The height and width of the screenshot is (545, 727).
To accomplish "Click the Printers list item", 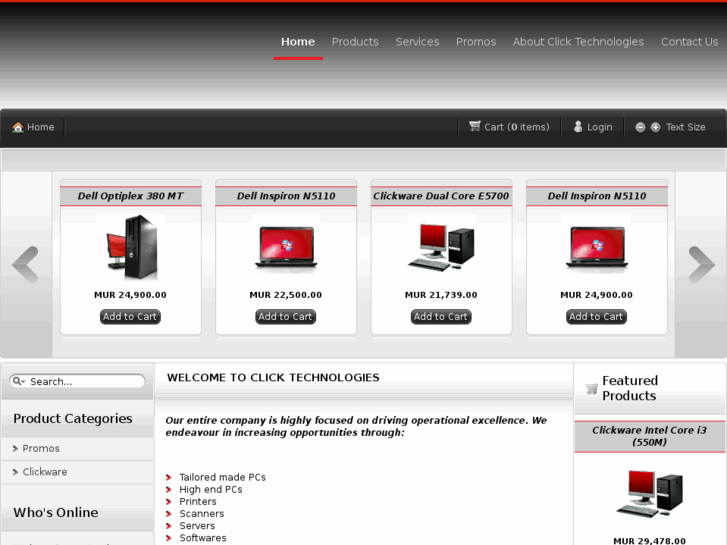I will (x=198, y=501).
